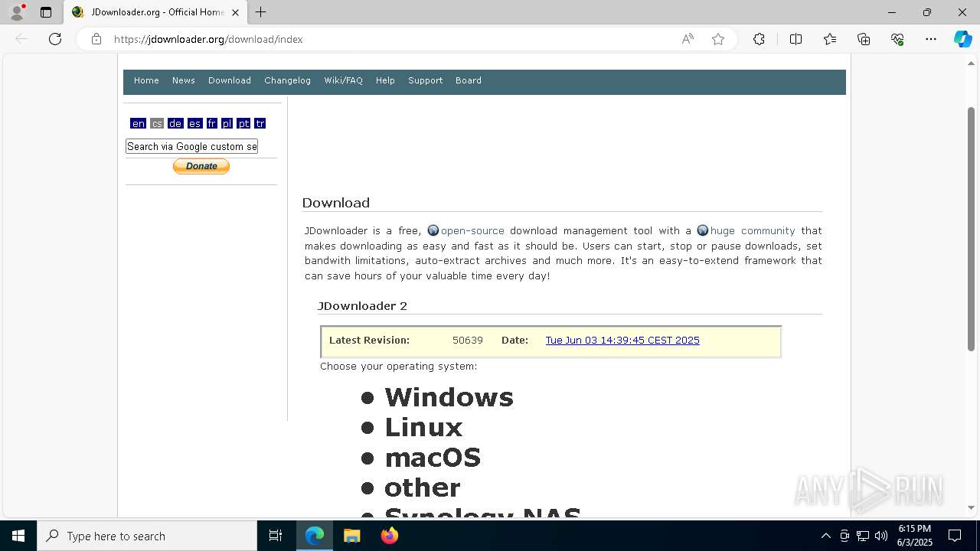Open Microsoft Edge from taskbar
Viewport: 980px width, 551px height.
(315, 536)
